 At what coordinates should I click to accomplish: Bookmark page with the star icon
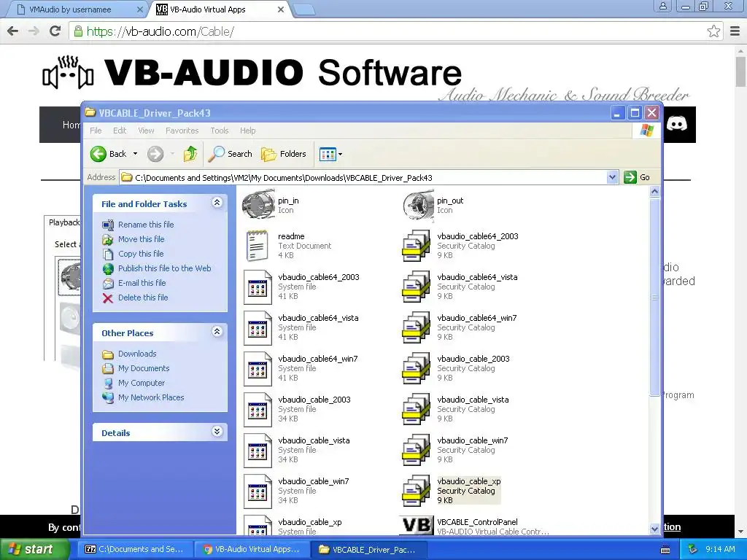pyautogui.click(x=713, y=31)
